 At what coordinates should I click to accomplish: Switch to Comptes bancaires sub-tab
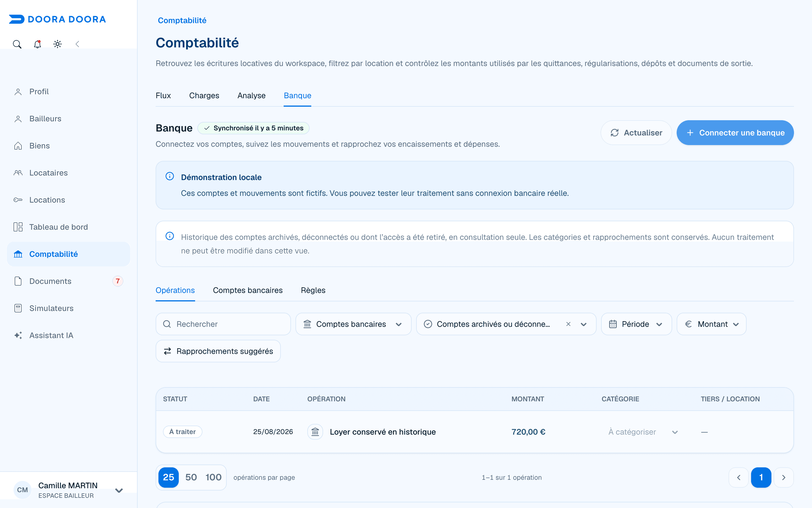coord(248,290)
